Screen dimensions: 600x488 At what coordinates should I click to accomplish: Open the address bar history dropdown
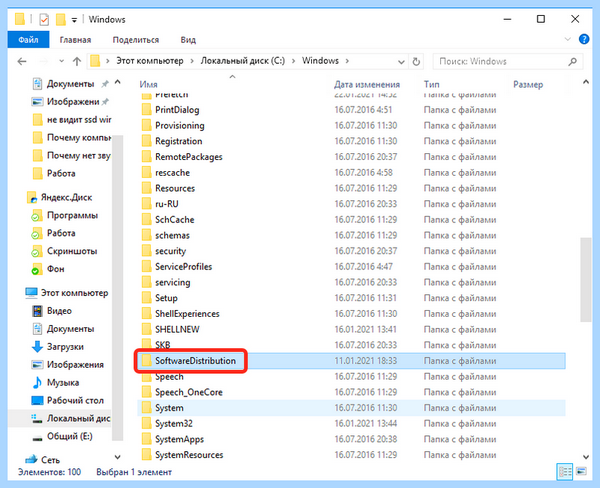(401, 62)
